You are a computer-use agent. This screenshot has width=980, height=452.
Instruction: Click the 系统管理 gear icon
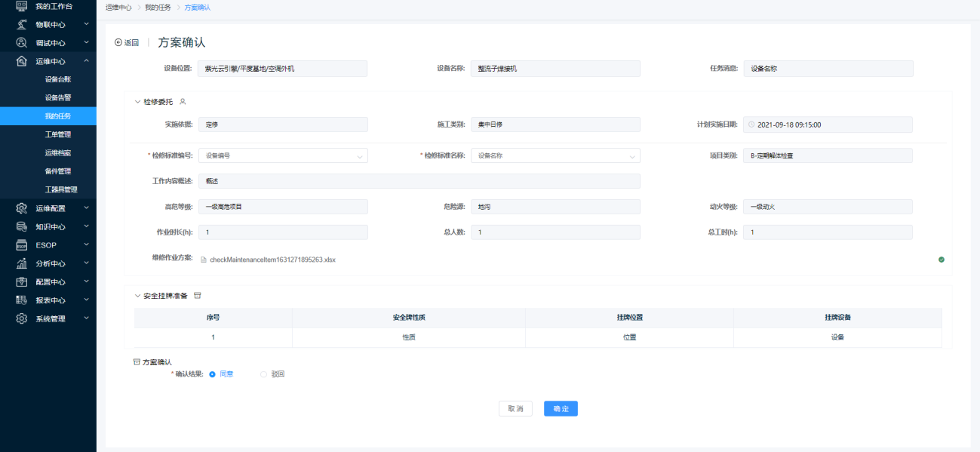tap(22, 318)
